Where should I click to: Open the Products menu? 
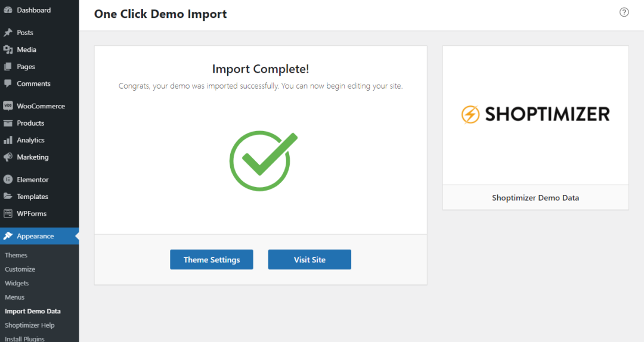coord(30,123)
